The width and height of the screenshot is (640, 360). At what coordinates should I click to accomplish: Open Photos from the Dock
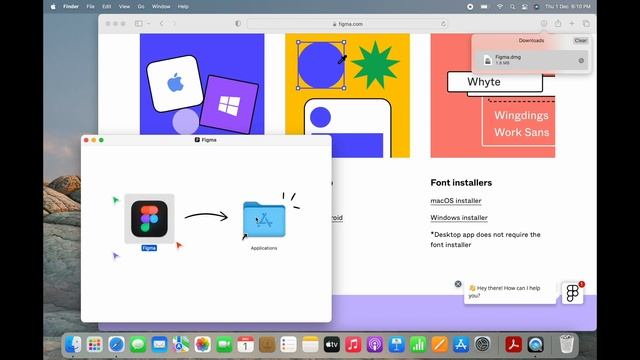tap(202, 345)
